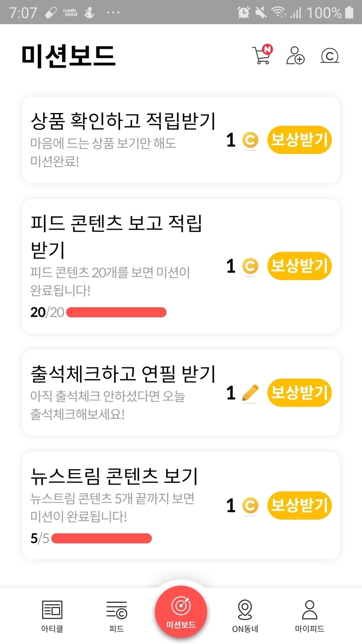Open the 마이피드 tab
This screenshot has height=644, width=362.
pos(309,616)
